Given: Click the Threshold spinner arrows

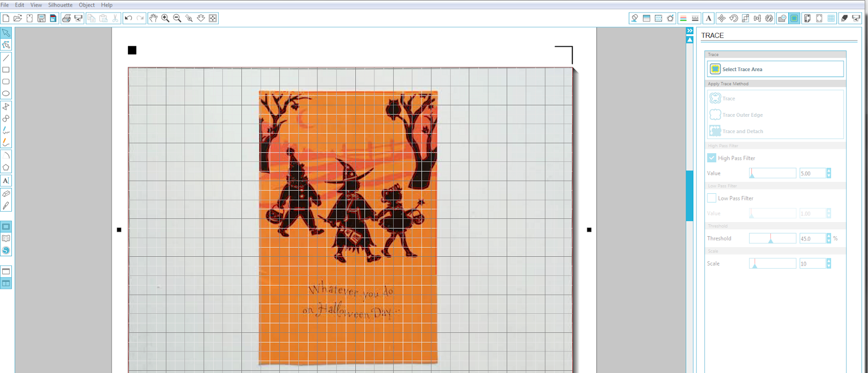Looking at the screenshot, I should [828, 238].
